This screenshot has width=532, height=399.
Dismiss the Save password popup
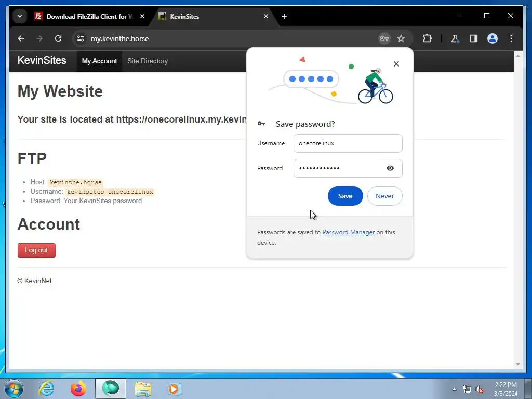click(396, 64)
